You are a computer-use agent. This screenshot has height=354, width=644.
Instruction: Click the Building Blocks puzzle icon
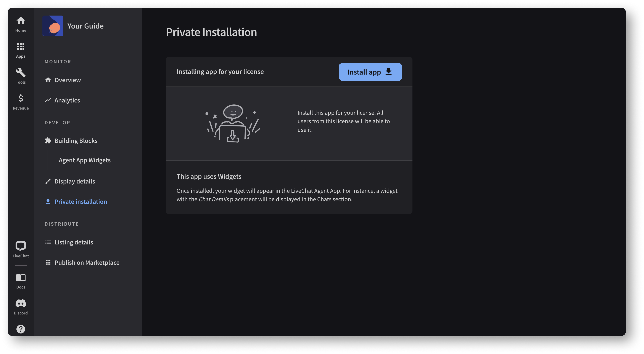point(48,140)
